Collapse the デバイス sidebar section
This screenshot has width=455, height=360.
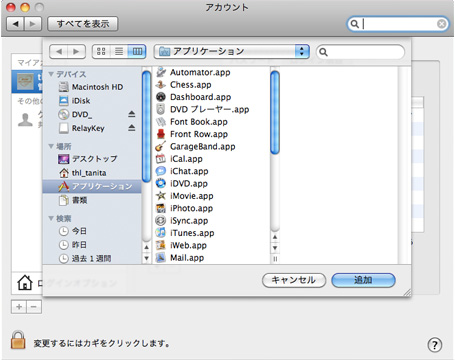tap(51, 74)
